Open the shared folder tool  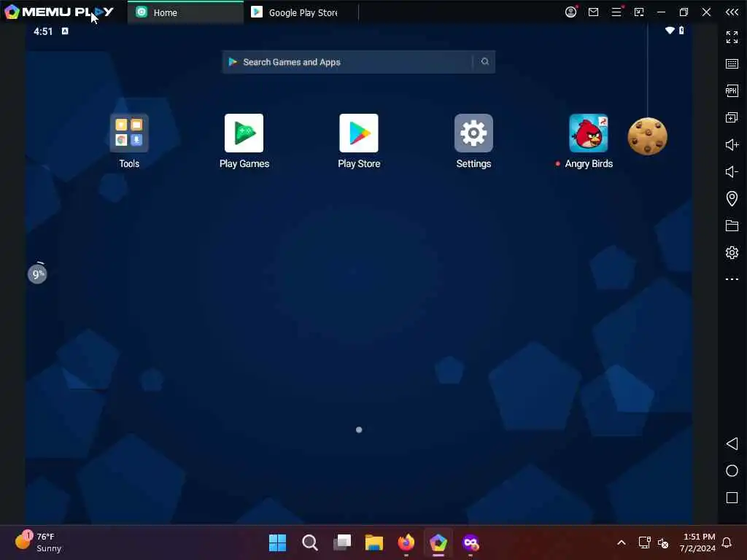(732, 225)
